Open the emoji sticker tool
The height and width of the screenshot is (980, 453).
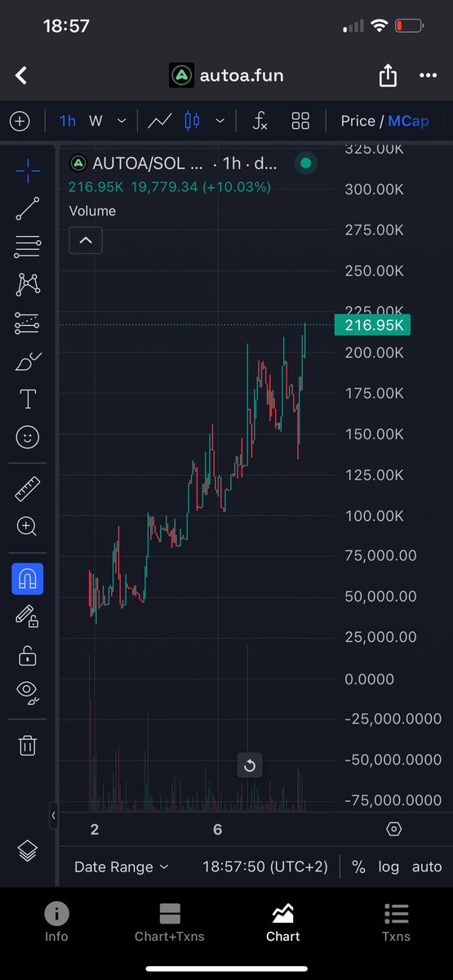click(28, 438)
